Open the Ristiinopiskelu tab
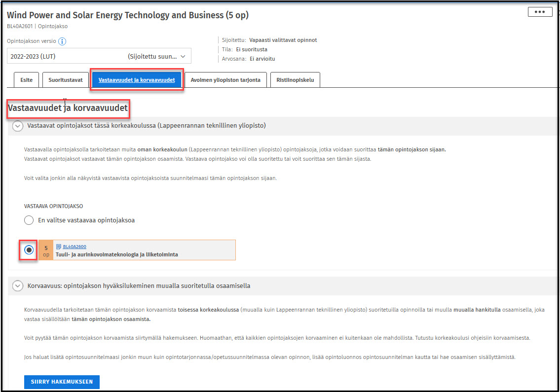The height and width of the screenshot is (392, 560). point(295,80)
